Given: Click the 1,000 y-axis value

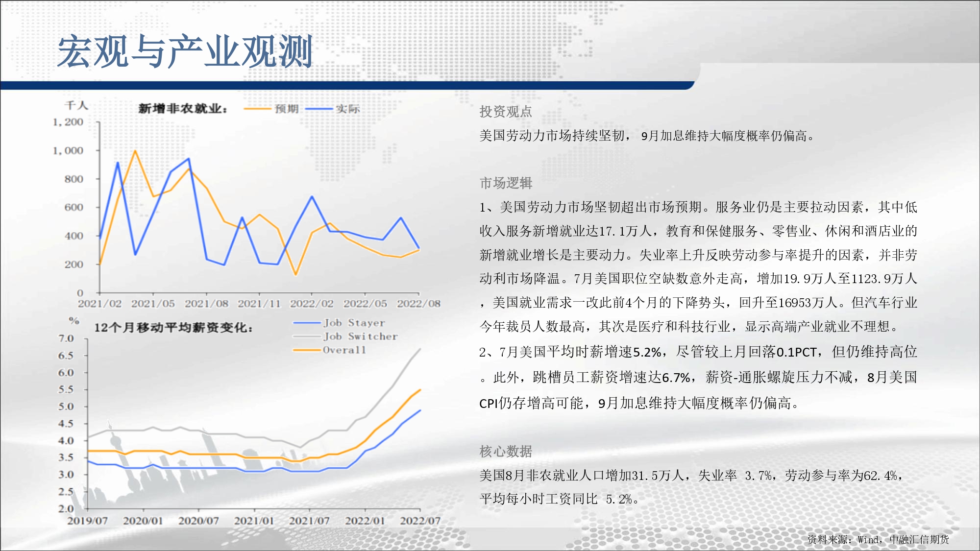Looking at the screenshot, I should [68, 150].
